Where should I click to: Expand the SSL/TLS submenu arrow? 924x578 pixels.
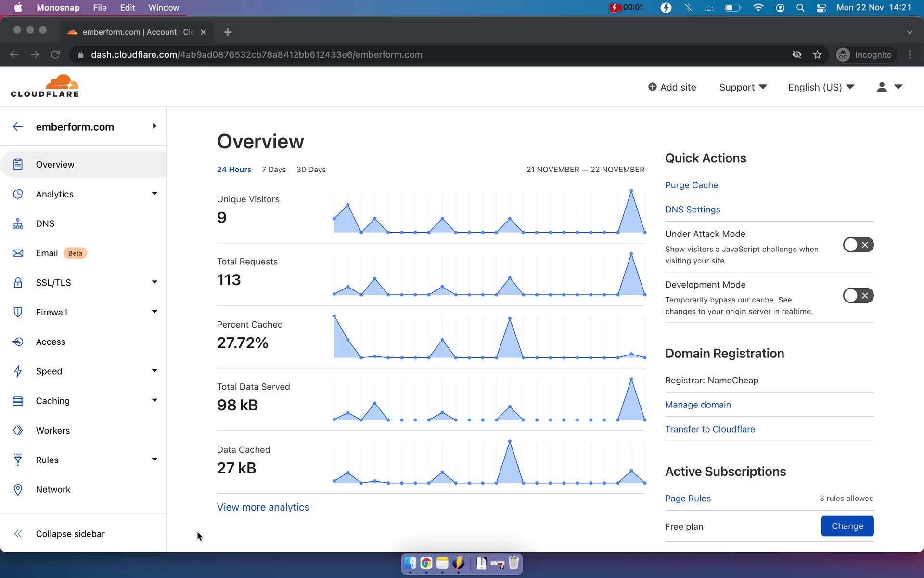154,282
